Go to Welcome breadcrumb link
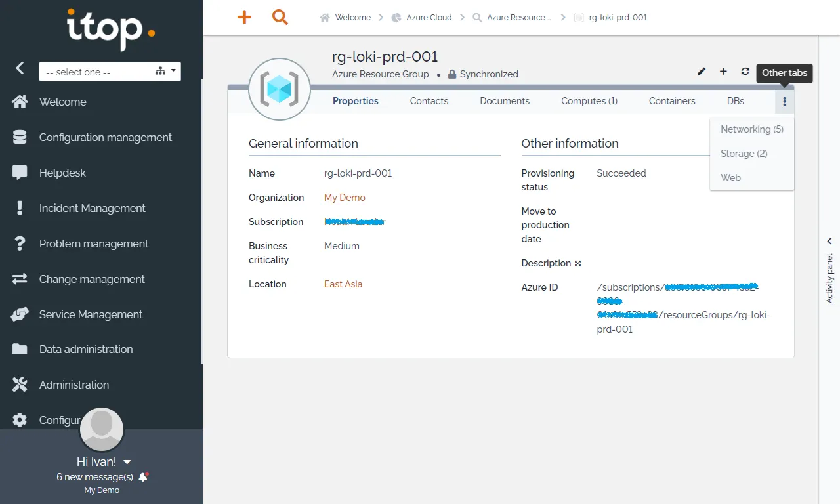The height and width of the screenshot is (504, 840). (353, 18)
